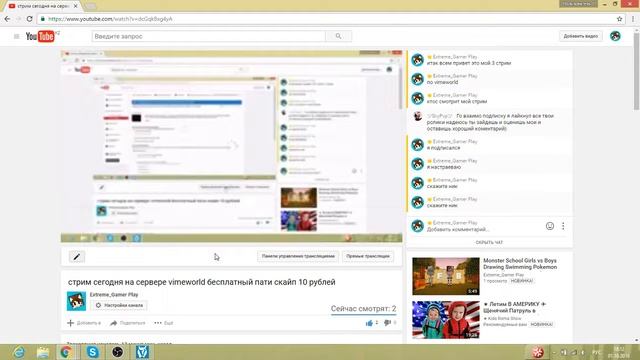Open File Explorer from taskbar

(x=42, y=352)
